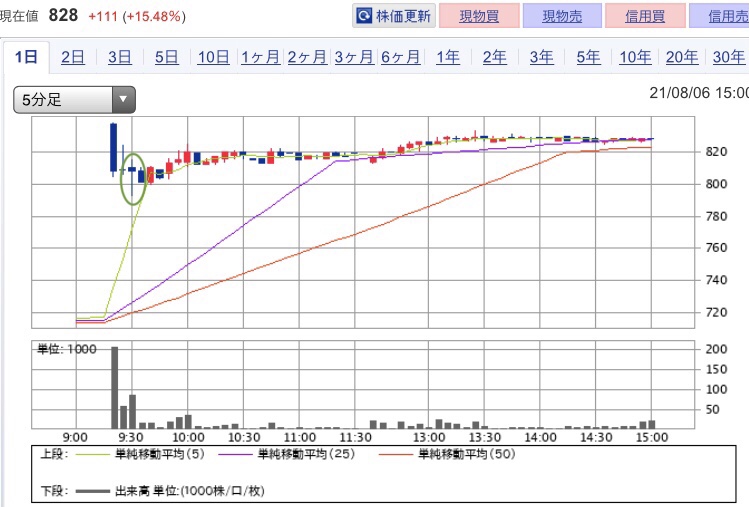Click the 820 price axis label
The image size is (749, 507).
(716, 152)
